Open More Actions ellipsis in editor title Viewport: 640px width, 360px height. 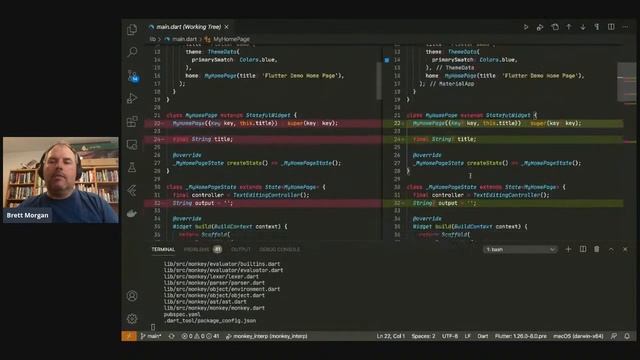[625, 27]
